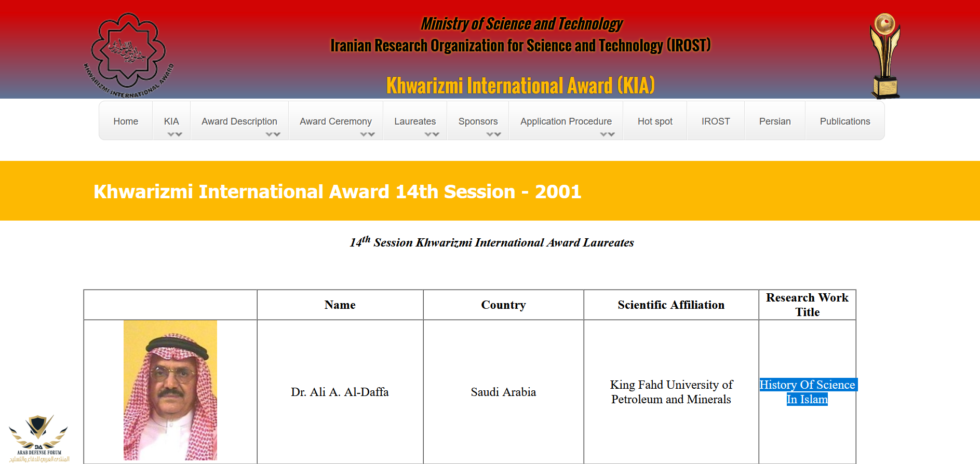Open the Sponsors menu
This screenshot has height=464, width=980.
click(478, 121)
